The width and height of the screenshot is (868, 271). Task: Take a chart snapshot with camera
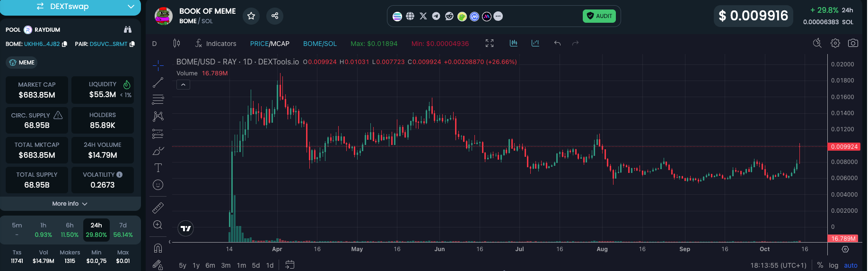click(853, 43)
